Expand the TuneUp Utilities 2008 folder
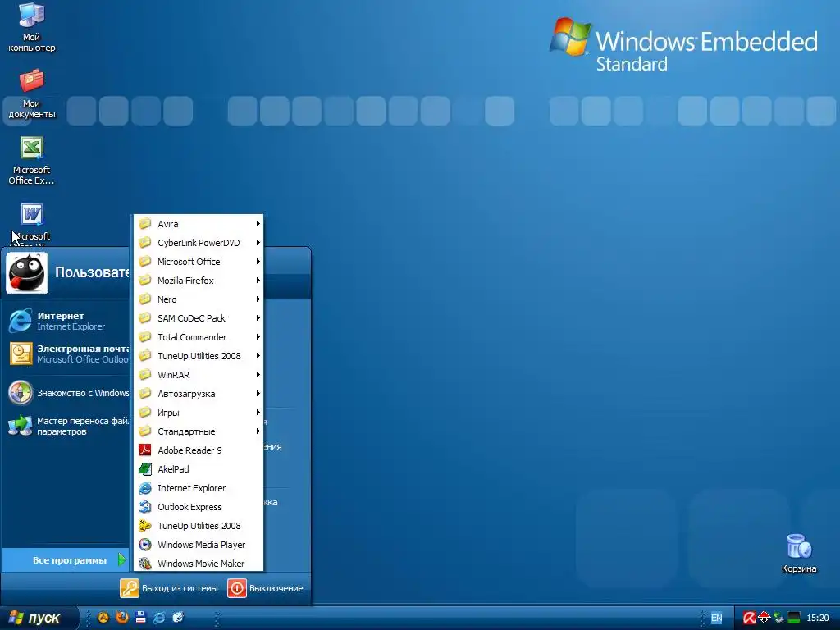This screenshot has height=630, width=840. 199,356
